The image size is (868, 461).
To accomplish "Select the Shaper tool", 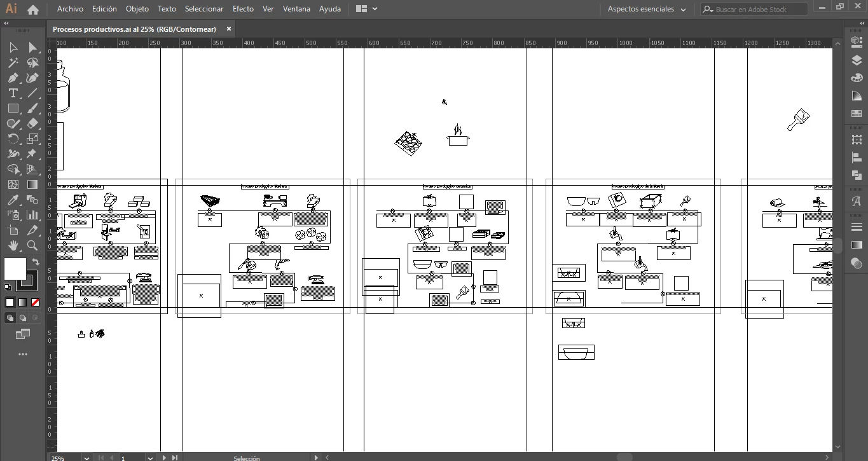I will pyautogui.click(x=13, y=124).
